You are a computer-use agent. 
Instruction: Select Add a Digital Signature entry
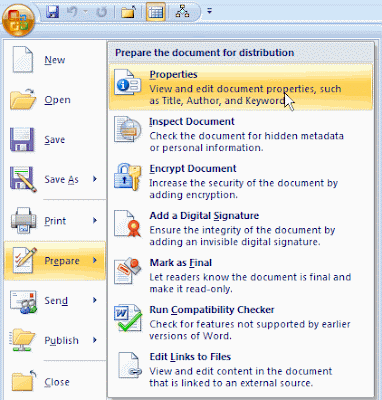[241, 228]
